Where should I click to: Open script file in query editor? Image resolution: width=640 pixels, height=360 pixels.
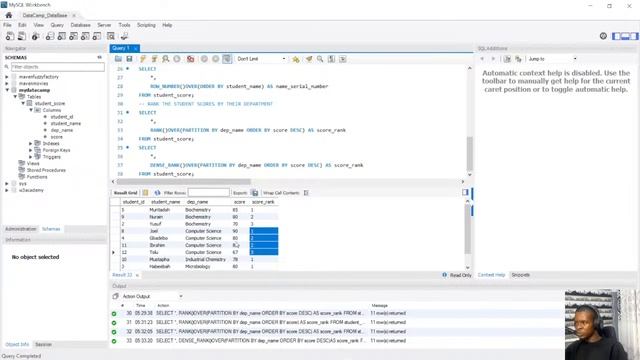(x=118, y=59)
